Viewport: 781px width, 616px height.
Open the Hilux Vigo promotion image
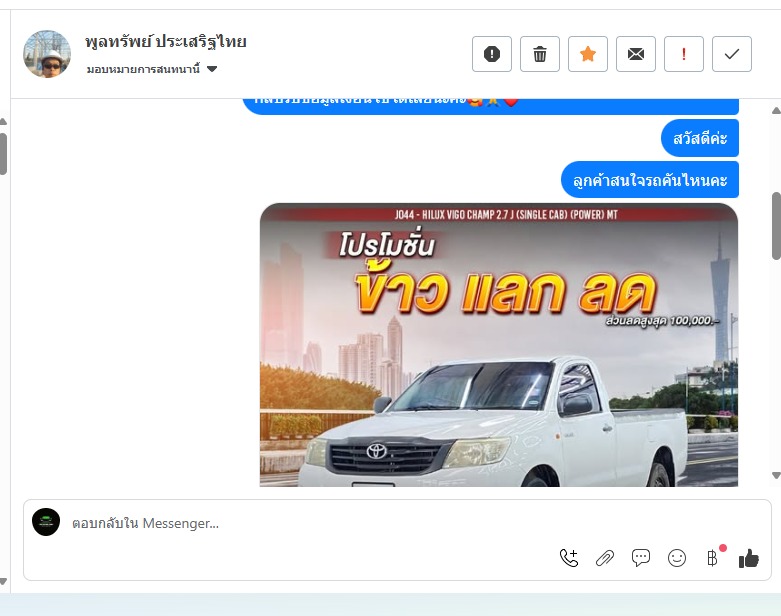[x=499, y=345]
